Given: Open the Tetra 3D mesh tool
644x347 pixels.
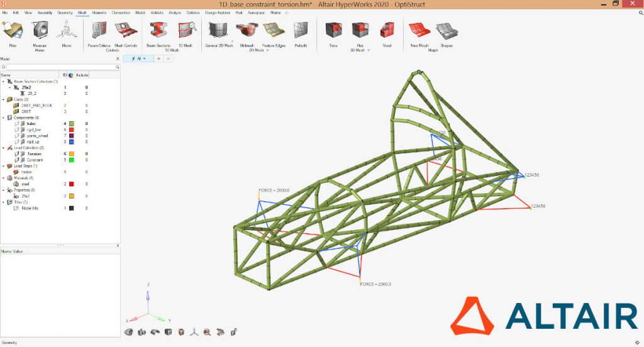Looking at the screenshot, I should point(333,32).
